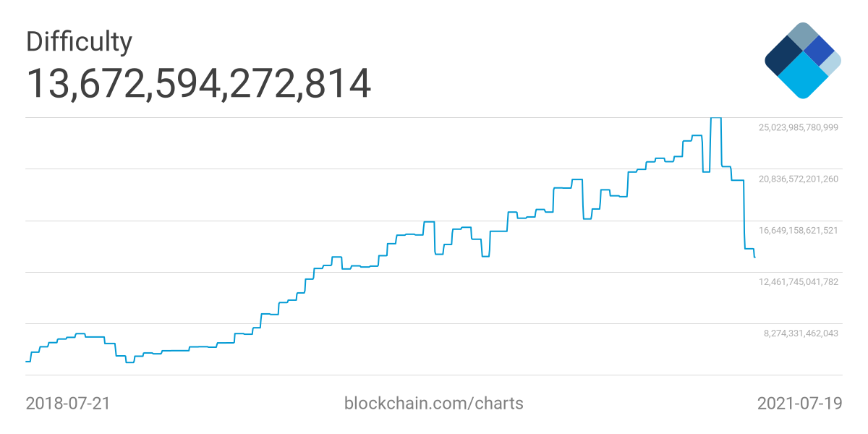Click the Difficulty chart title
The height and width of the screenshot is (434, 868).
coord(79,42)
